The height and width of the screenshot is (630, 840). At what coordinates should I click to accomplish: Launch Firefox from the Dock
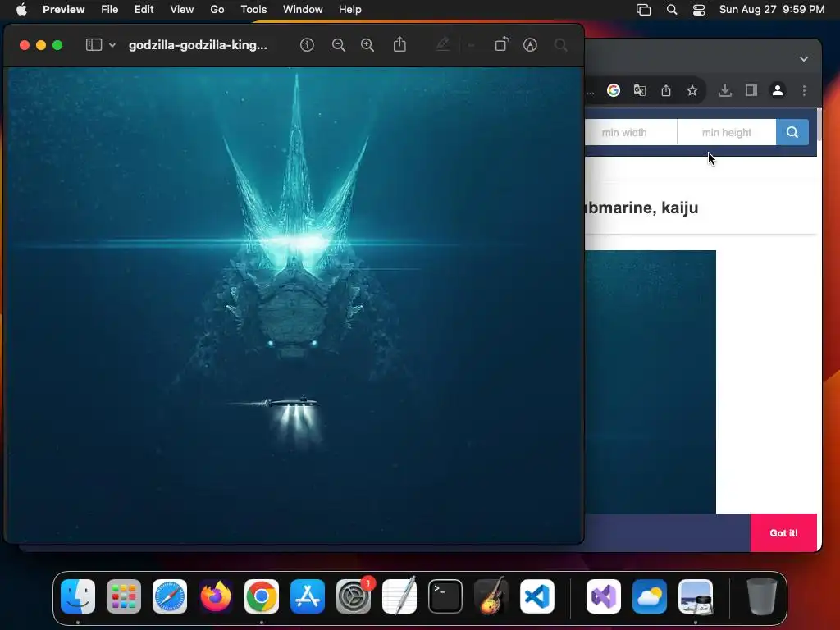coord(216,596)
